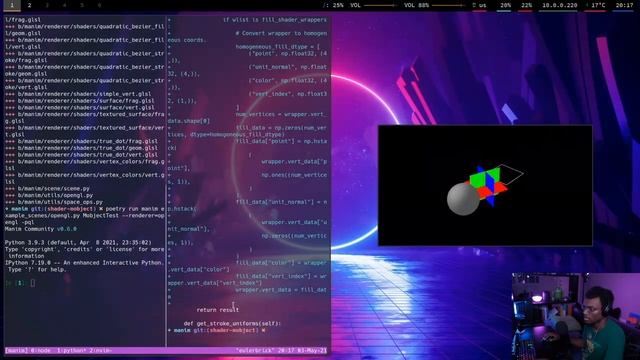Click 'IPython 7.19.0' line in terminal
The width and height of the screenshot is (640, 360).
click(x=84, y=263)
